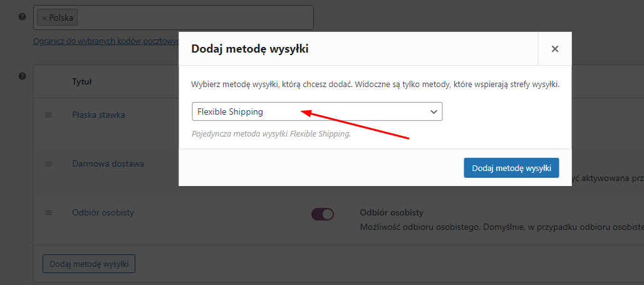644x285 pixels.
Task: Click the drag handle for Darmowa dostawa
Action: pyautogui.click(x=48, y=163)
